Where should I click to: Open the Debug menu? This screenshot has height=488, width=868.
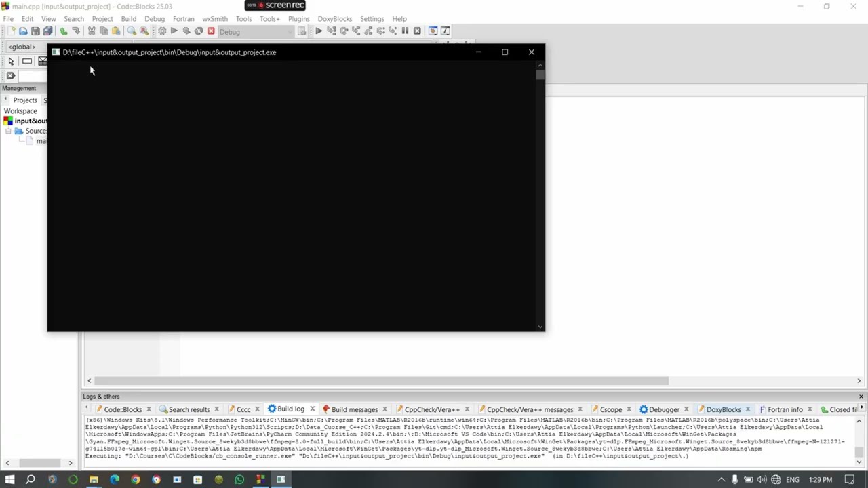155,19
